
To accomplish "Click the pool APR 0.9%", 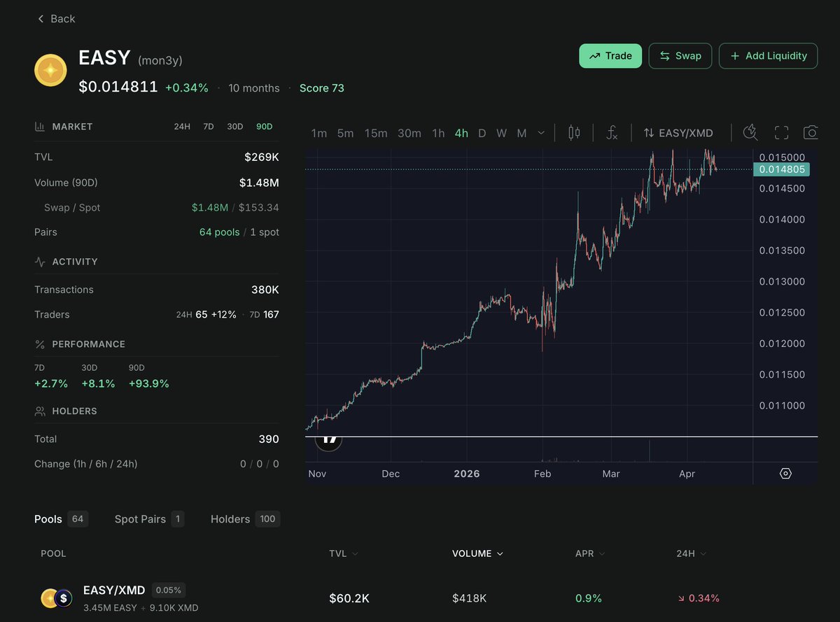I will click(x=589, y=598).
